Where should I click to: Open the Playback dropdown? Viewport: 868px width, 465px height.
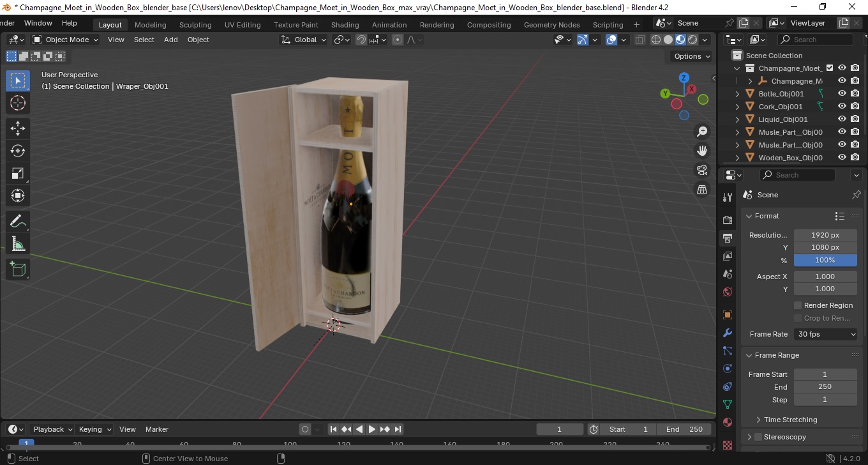coord(52,429)
